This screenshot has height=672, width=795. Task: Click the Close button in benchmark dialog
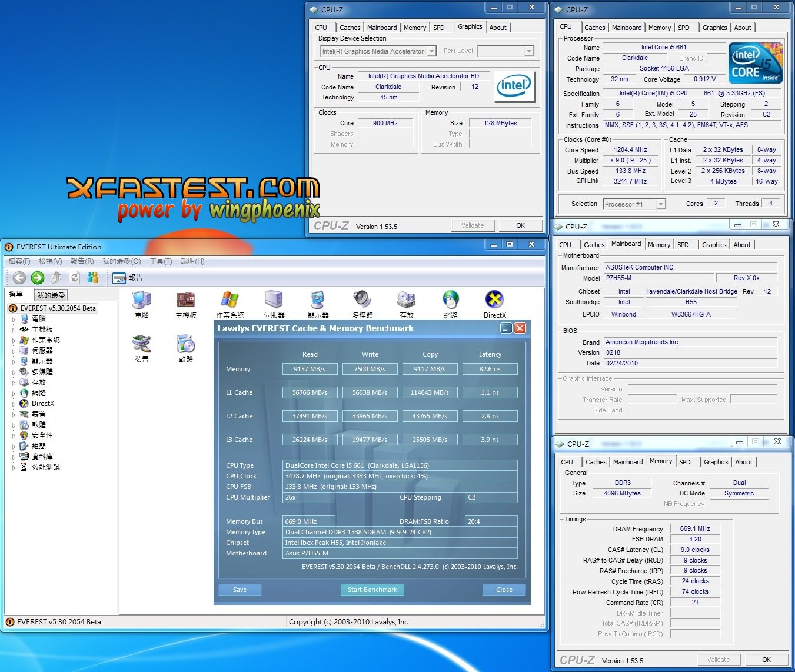tap(504, 590)
